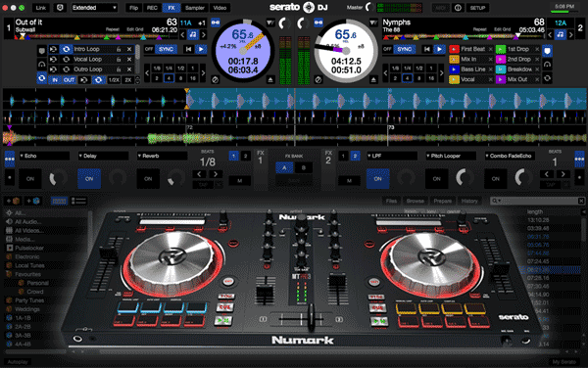
Task: Open the REC panel
Action: pyautogui.click(x=152, y=8)
